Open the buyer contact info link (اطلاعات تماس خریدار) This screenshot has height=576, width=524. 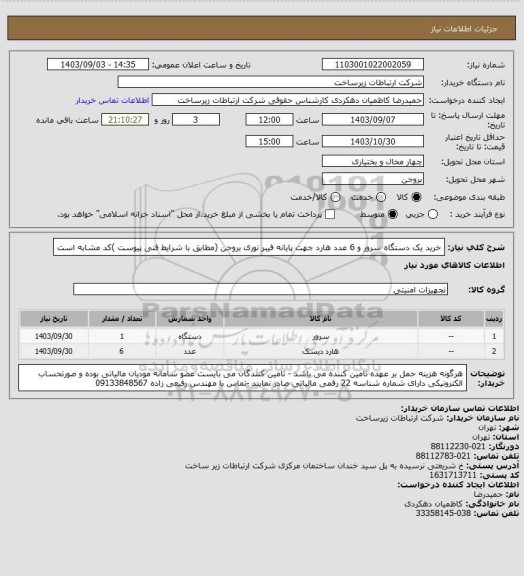click(112, 100)
